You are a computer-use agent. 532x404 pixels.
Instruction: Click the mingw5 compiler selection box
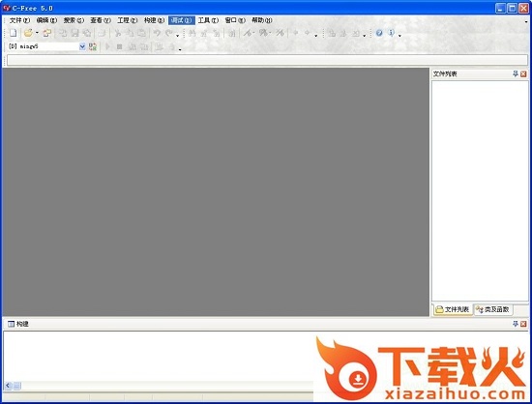(46, 46)
